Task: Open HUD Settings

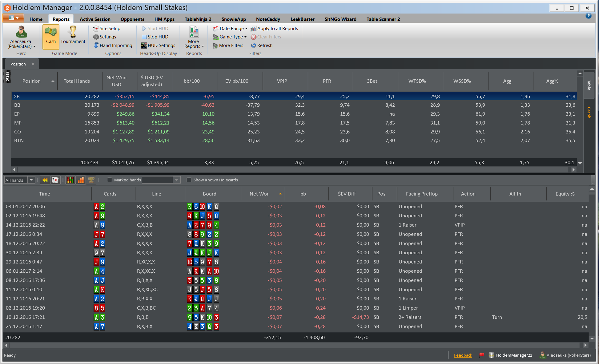Action: point(158,45)
